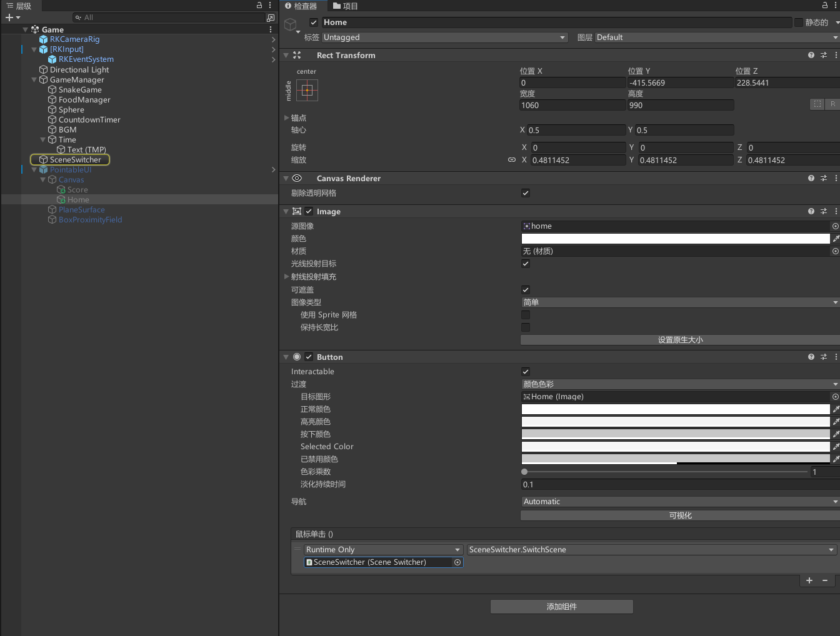Open the Button component more options menu
The height and width of the screenshot is (636, 840).
836,357
